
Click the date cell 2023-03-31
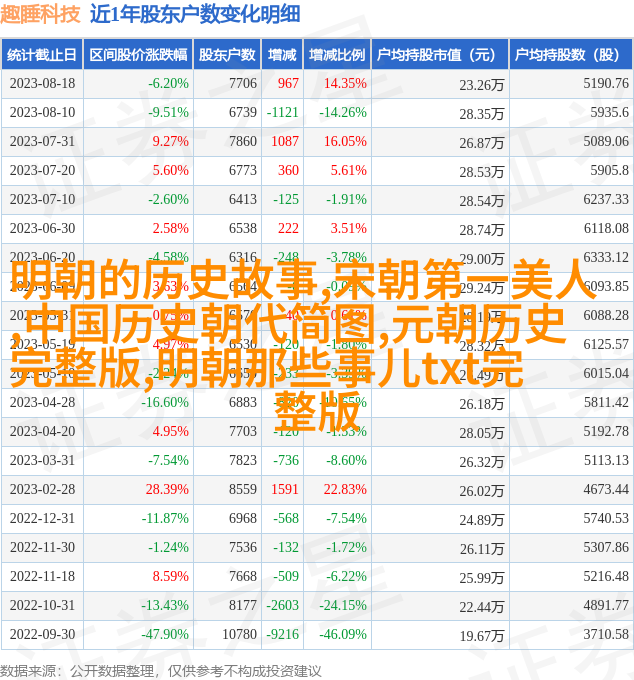42,461
